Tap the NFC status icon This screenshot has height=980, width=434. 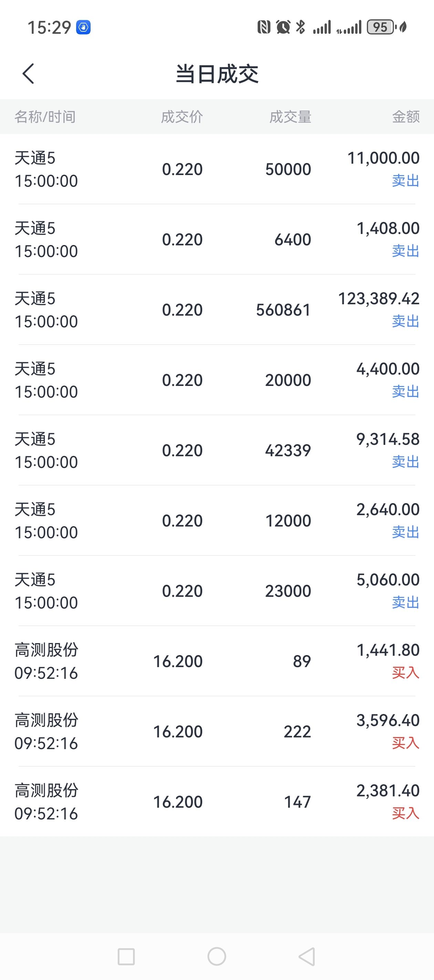tap(263, 27)
